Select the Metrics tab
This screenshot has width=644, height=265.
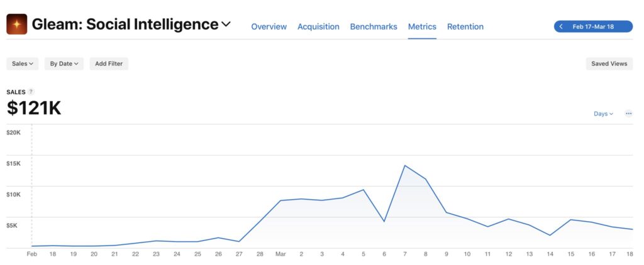pos(422,26)
